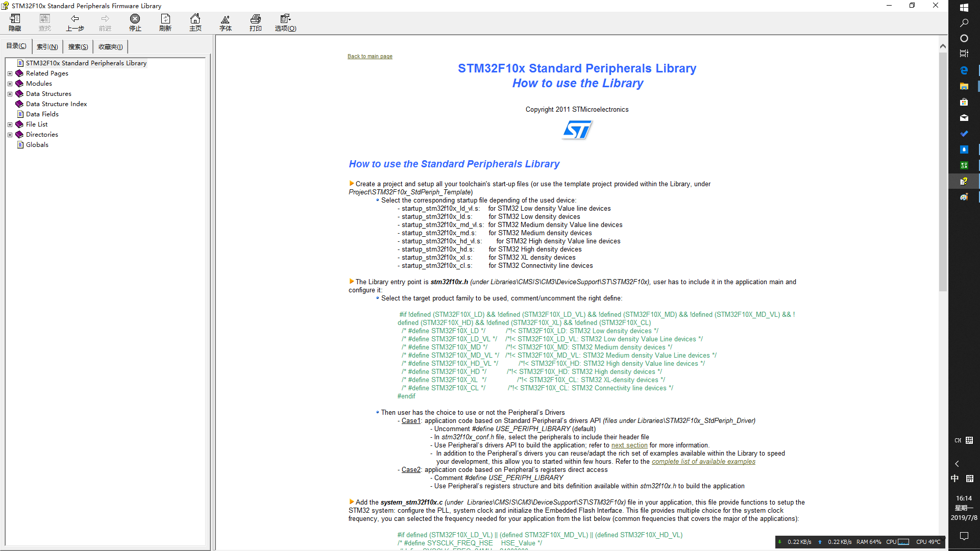Open Microsoft Store from taskbar
The height and width of the screenshot is (551, 980).
pyautogui.click(x=964, y=102)
